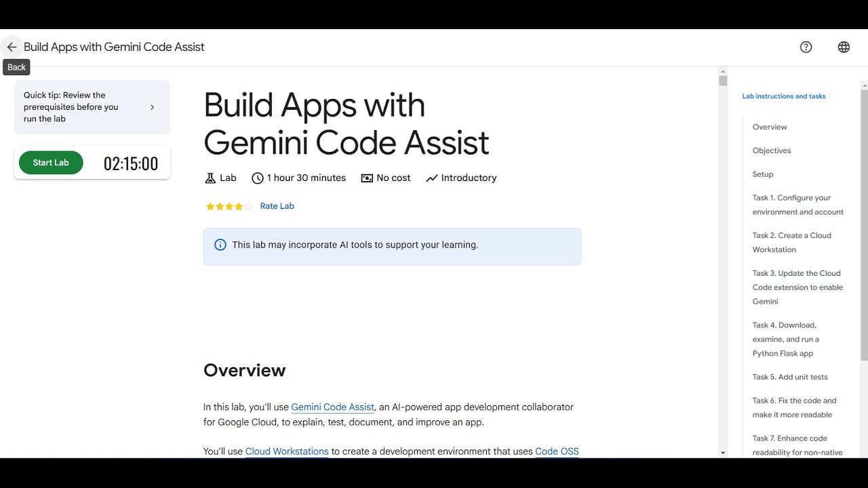
Task: Click the Back tooltip label
Action: point(16,67)
